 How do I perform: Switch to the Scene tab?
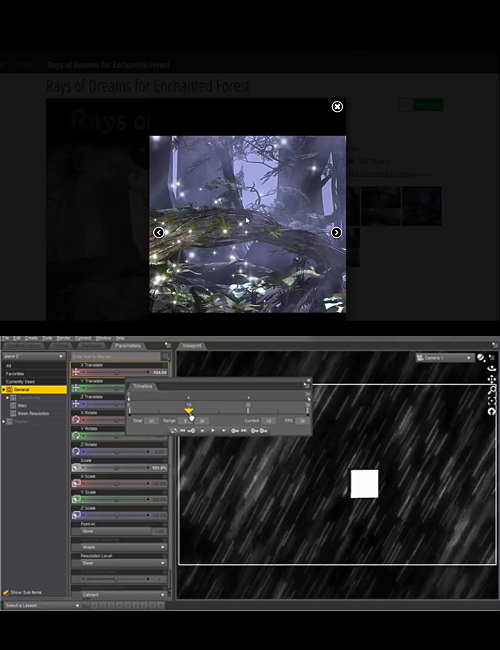click(61, 346)
